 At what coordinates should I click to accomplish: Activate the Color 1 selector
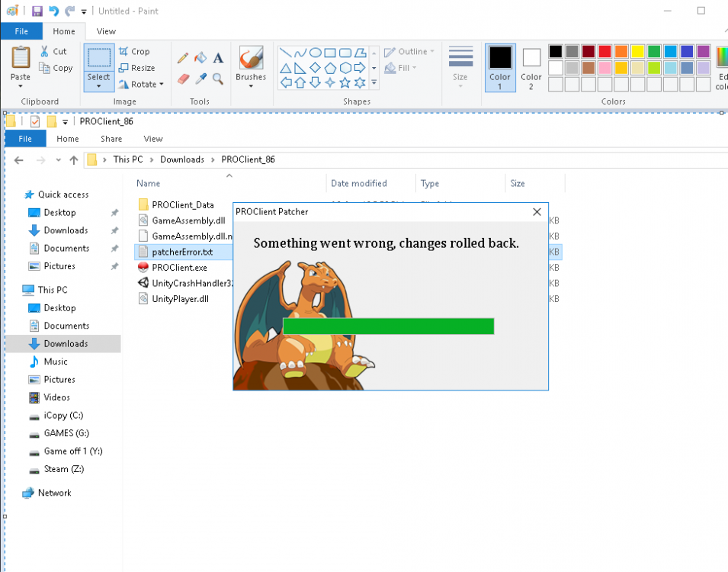(500, 68)
